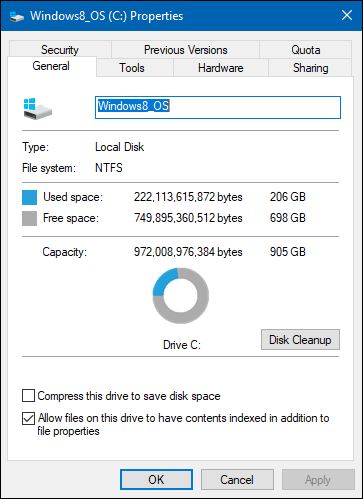Image resolution: width=363 pixels, height=499 pixels.
Task: Switch to the Hardware tab
Action: click(220, 68)
